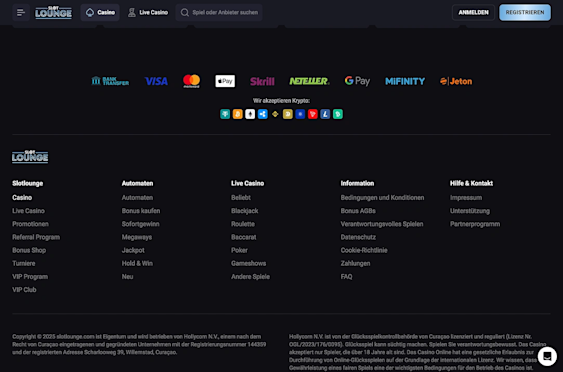Image resolution: width=563 pixels, height=372 pixels.
Task: Click the red Tron crypto icon
Action: click(313, 114)
